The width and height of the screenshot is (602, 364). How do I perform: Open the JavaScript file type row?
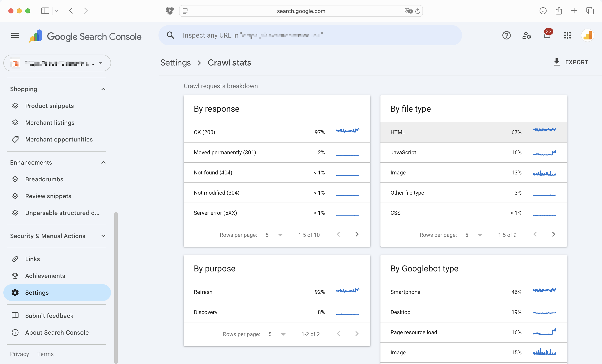[474, 152]
